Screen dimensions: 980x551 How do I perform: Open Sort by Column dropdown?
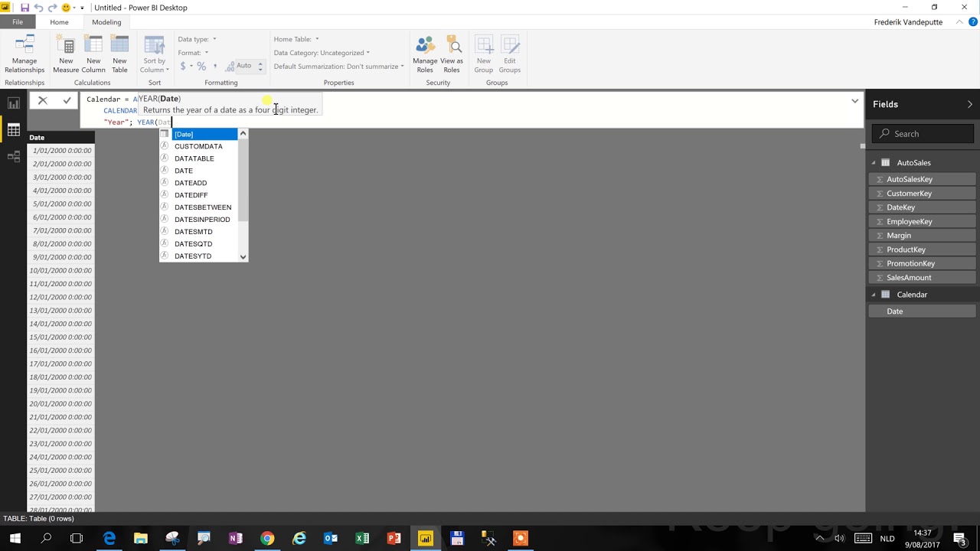click(155, 54)
